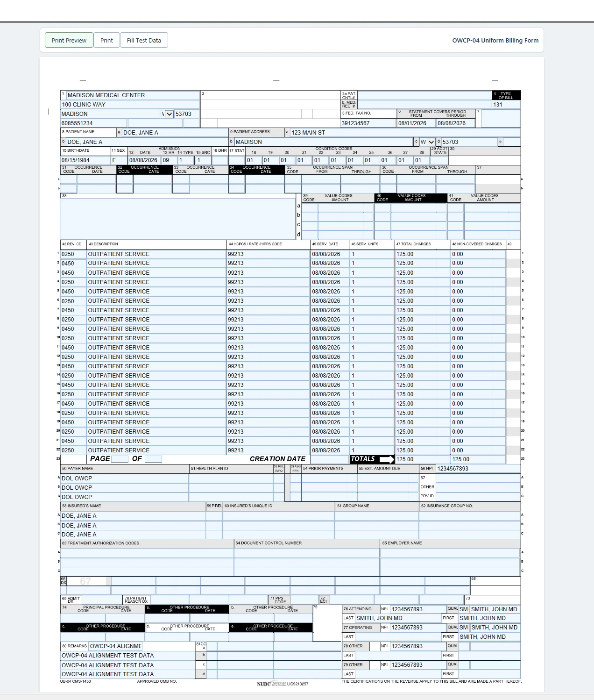This screenshot has height=700, width=594.
Task: Select the empty 3a Pat. Cntl # field
Action: tap(424, 95)
